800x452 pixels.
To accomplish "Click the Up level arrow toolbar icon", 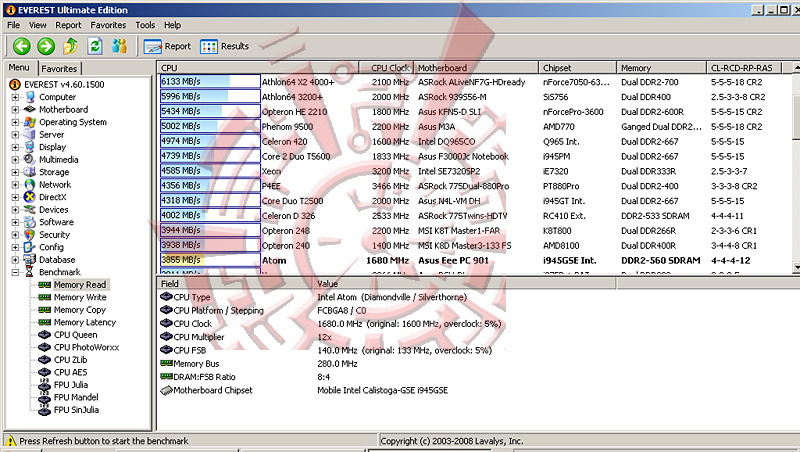I will tap(70, 46).
